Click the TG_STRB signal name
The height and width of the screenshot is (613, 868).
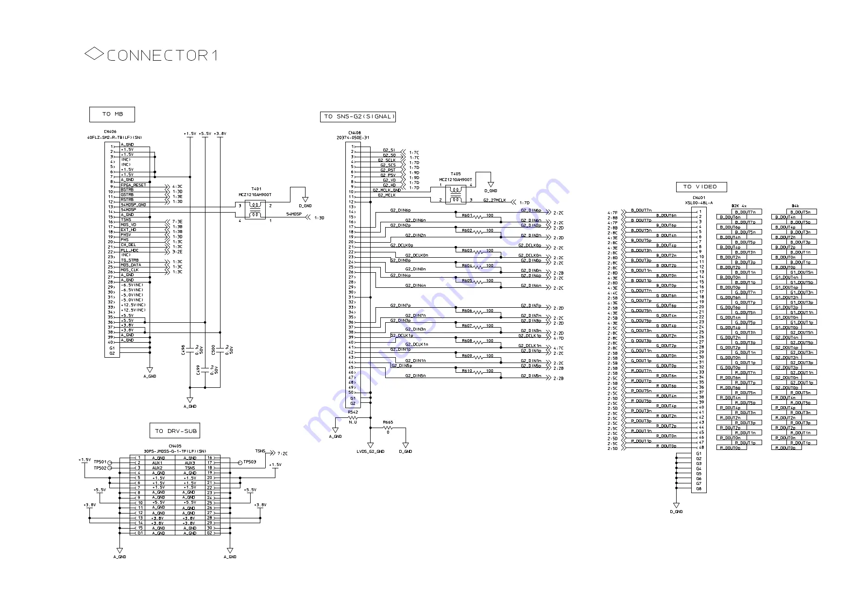tap(130, 260)
